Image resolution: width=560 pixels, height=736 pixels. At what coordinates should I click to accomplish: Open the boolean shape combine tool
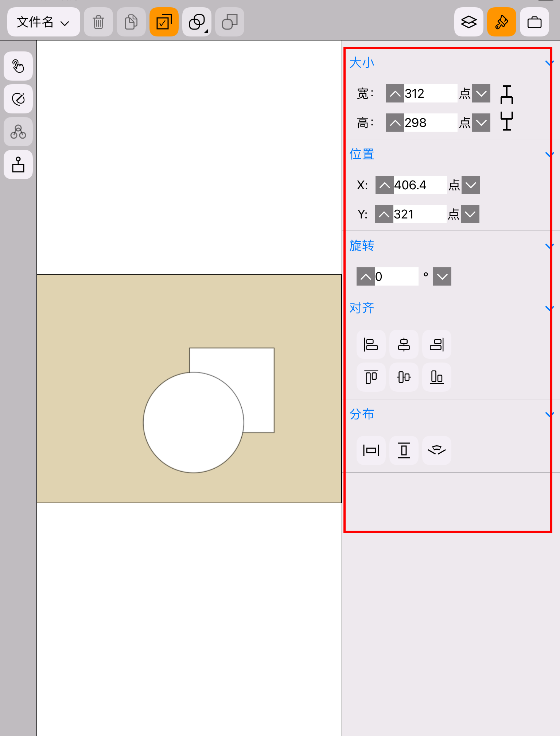click(x=197, y=22)
